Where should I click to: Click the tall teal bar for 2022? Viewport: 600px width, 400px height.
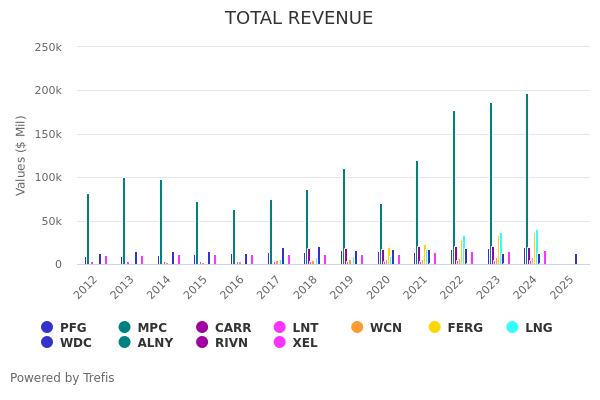point(453,188)
